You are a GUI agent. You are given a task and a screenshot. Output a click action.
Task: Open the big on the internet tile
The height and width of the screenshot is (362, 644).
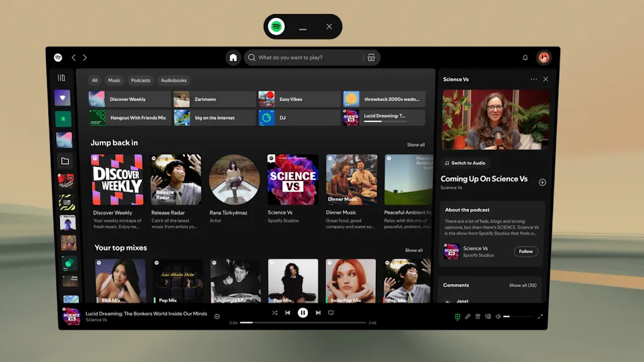214,118
